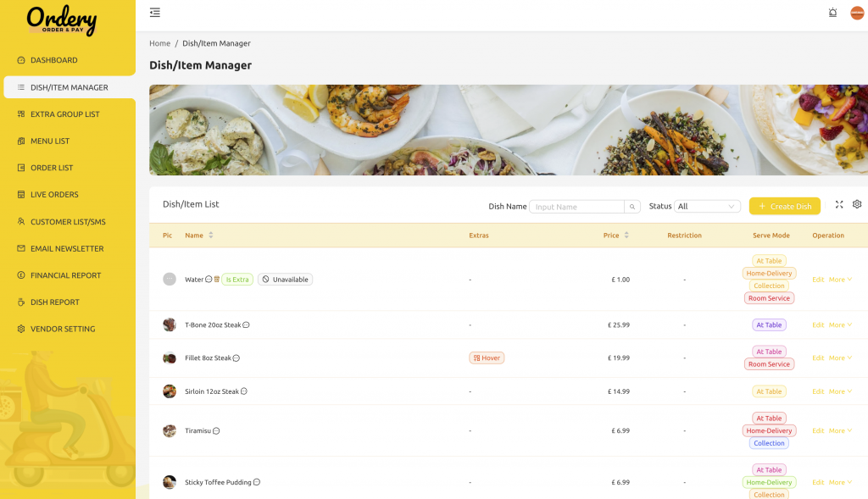Open the user avatar menu

857,13
